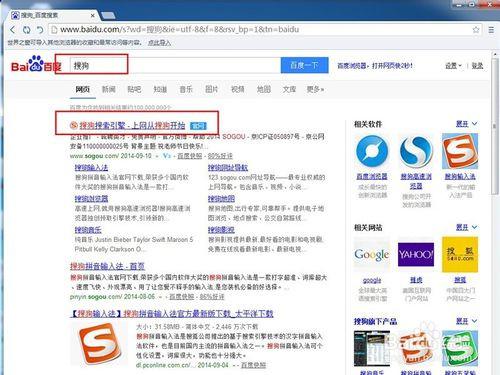Click the Baidu Browser promo link
This screenshot has height=375, width=500.
375,66
